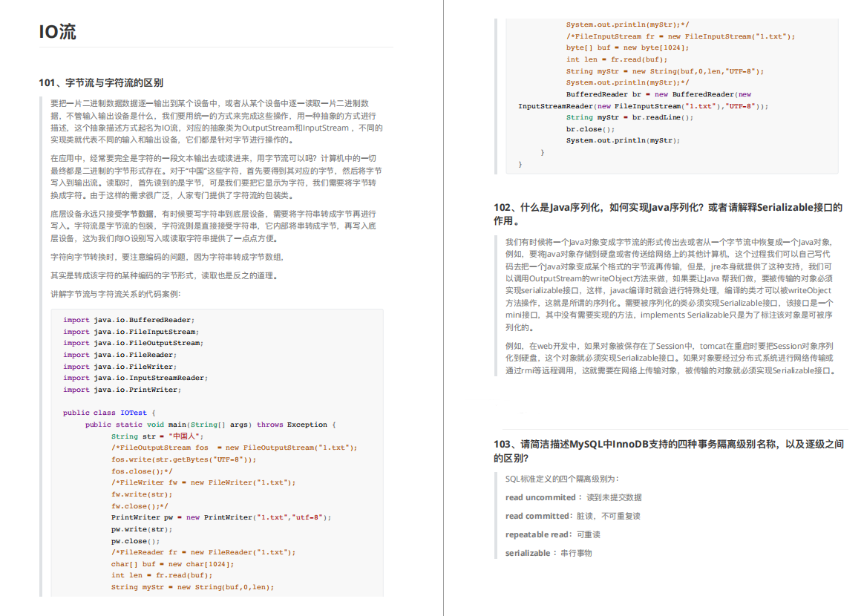The width and height of the screenshot is (864, 616).
Task: Click the paragraph starting '例如，在web开发中'
Action: pyautogui.click(x=670, y=358)
